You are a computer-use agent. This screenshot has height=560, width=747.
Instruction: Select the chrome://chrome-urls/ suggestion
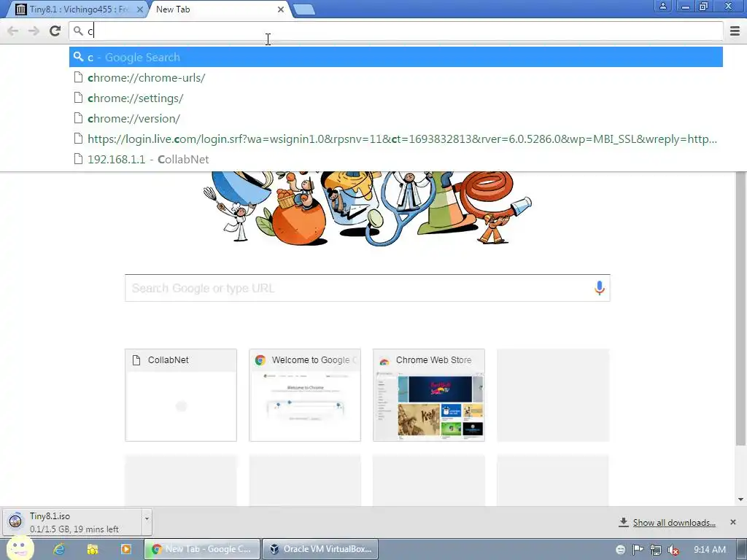tap(396, 77)
